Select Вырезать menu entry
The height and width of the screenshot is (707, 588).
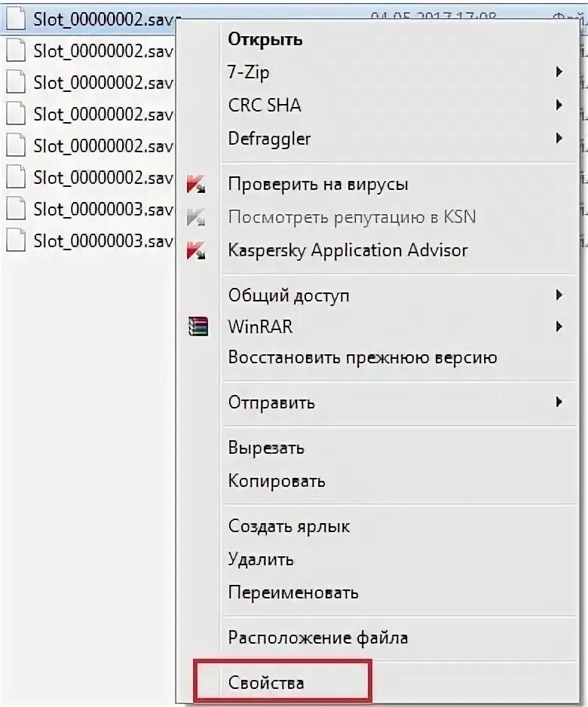(x=266, y=448)
